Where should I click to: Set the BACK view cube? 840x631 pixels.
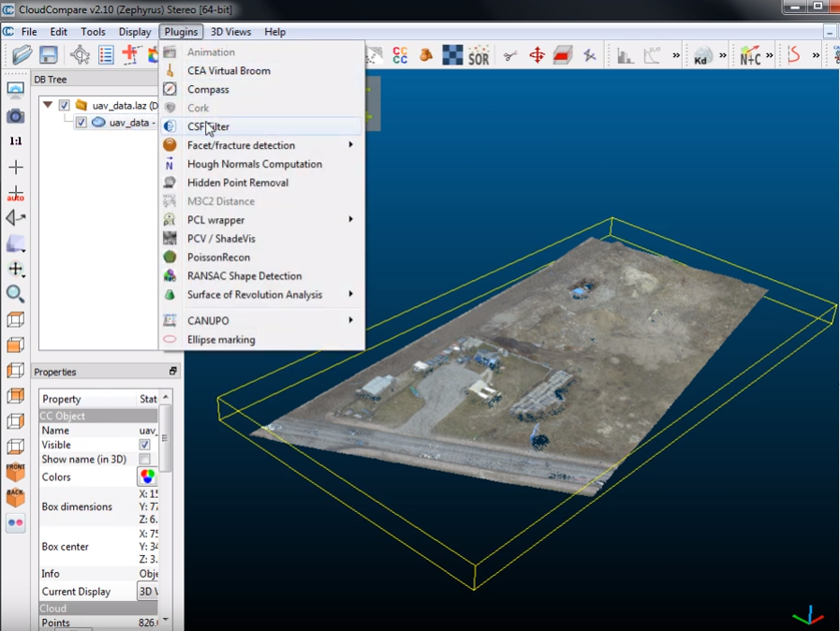16,498
